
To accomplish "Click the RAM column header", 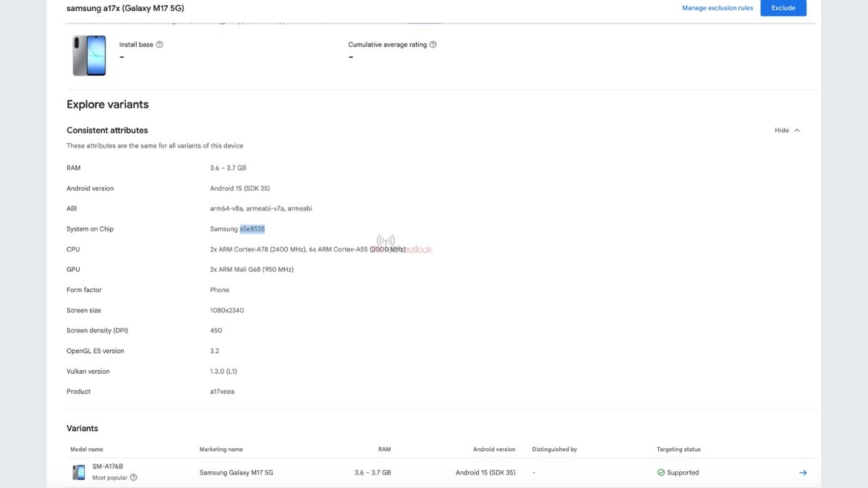I will point(383,449).
